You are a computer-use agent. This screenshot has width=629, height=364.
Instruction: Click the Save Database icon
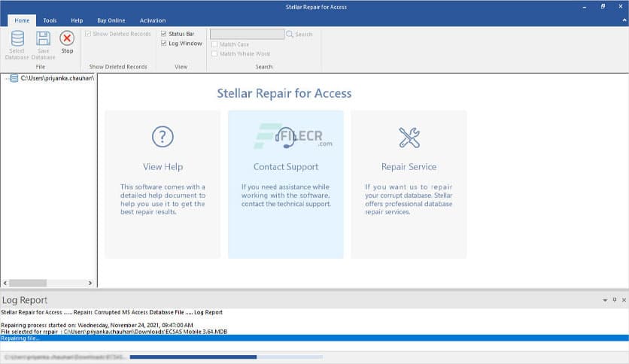coord(43,39)
